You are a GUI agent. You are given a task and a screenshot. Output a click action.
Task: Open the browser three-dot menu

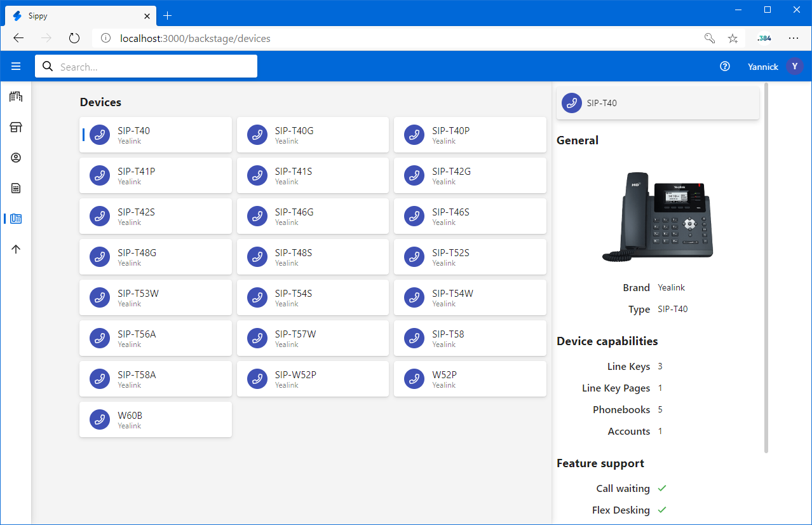794,38
